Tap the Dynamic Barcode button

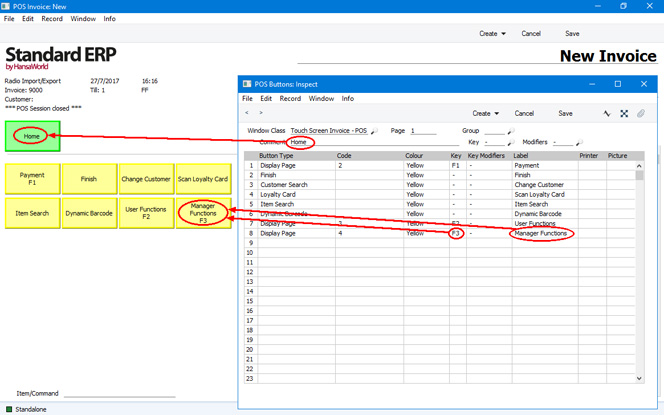tap(89, 213)
